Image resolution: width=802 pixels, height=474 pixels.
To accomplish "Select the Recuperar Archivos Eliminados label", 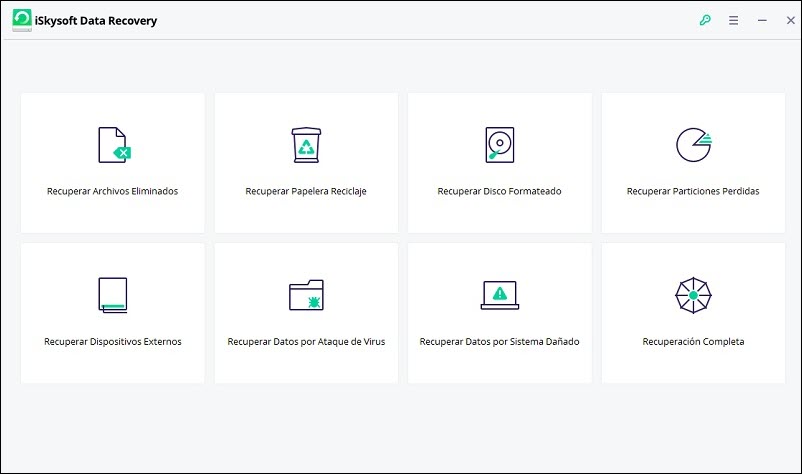I will pyautogui.click(x=113, y=191).
